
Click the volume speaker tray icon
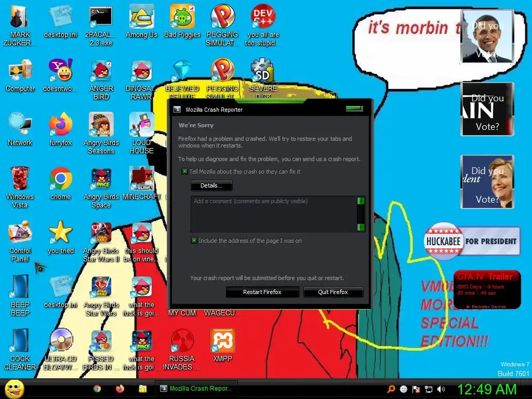click(441, 389)
